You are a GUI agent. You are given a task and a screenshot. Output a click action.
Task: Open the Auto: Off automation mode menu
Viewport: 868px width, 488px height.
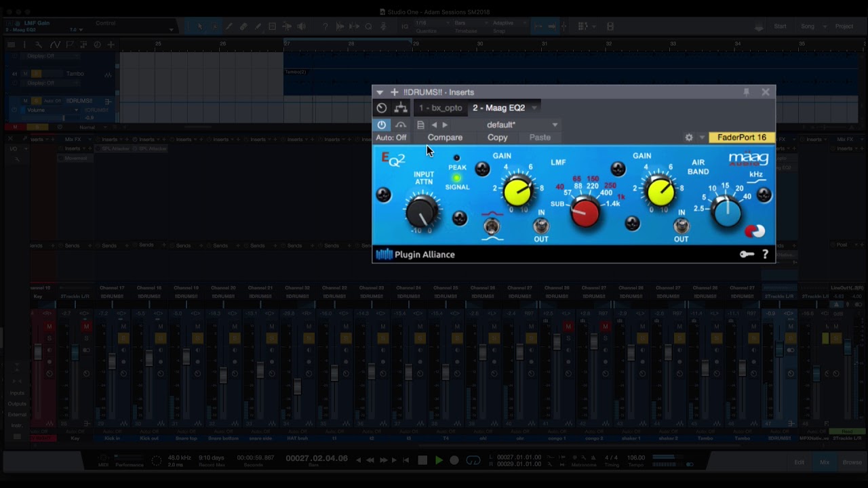click(x=391, y=138)
